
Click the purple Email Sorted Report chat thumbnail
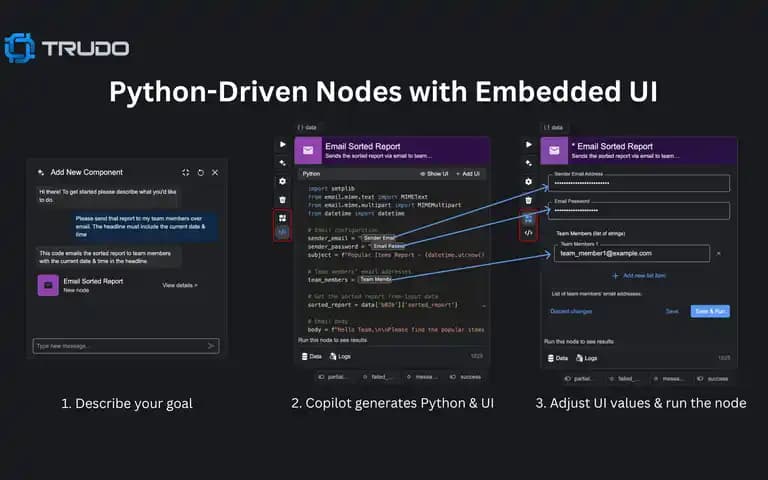[48, 285]
